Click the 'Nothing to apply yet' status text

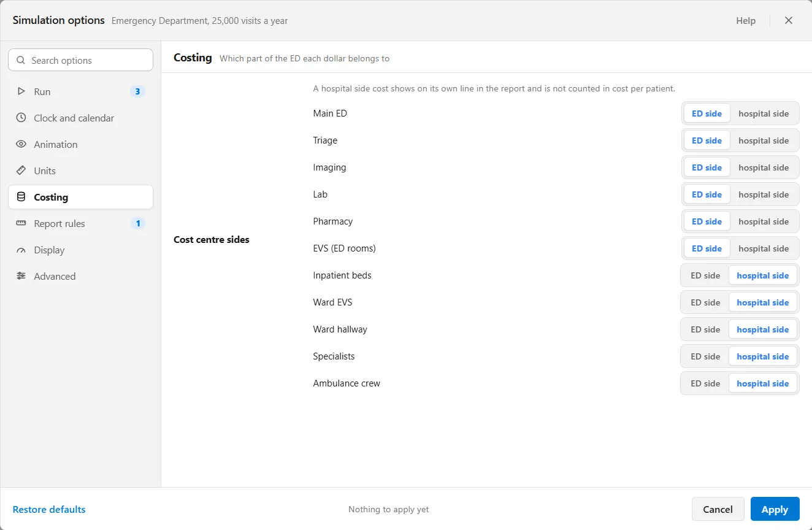point(389,509)
